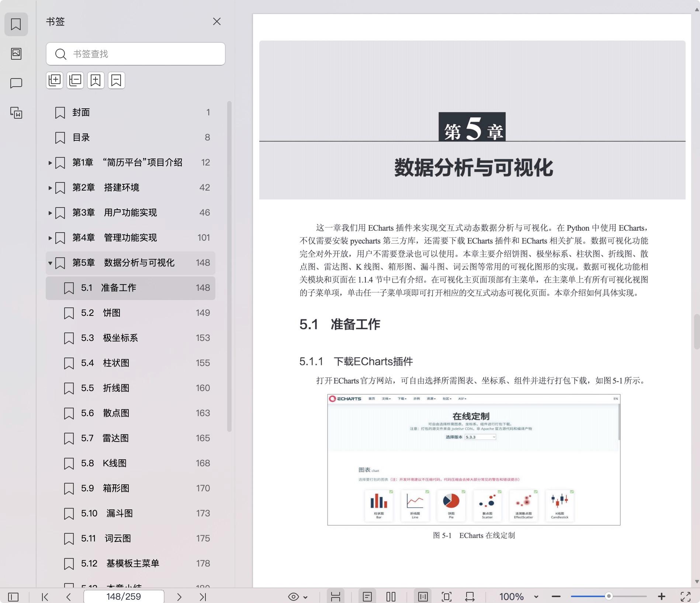The height and width of the screenshot is (603, 700).
Task: Open the Thumbnails sidebar panel icon
Action: click(16, 54)
